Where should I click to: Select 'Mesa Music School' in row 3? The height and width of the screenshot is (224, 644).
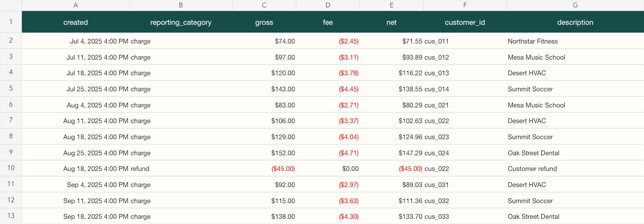tap(575, 57)
